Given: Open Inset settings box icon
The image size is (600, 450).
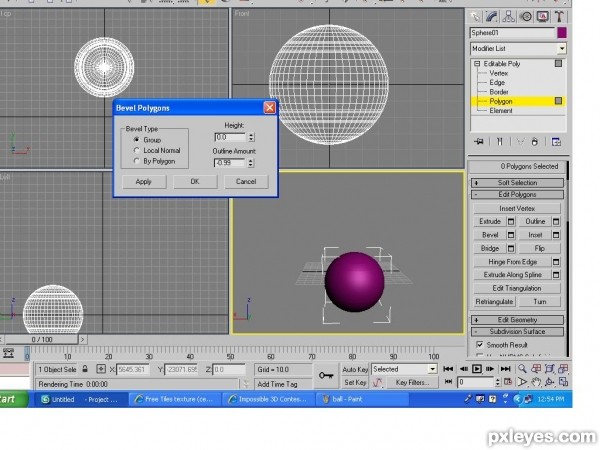Looking at the screenshot, I should 556,235.
